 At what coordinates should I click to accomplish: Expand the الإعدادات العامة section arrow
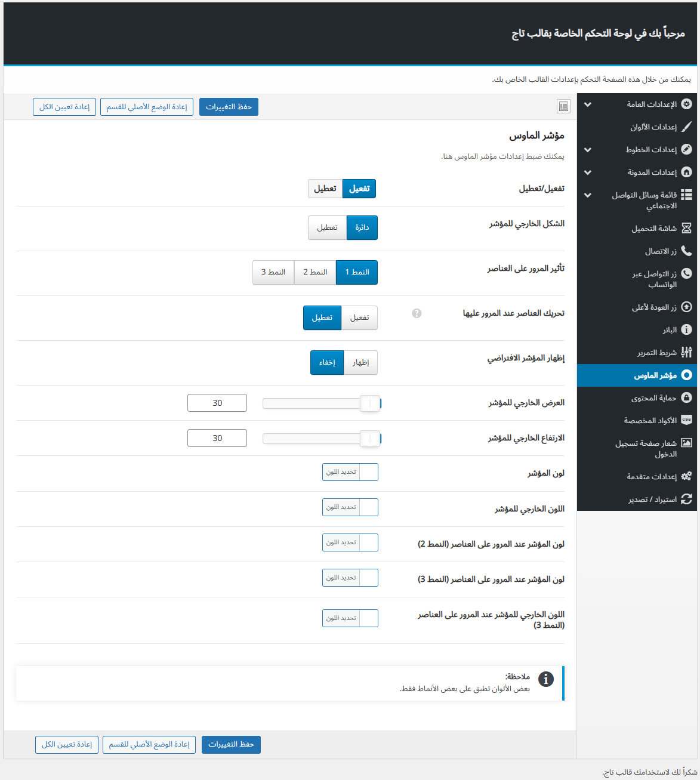(588, 104)
